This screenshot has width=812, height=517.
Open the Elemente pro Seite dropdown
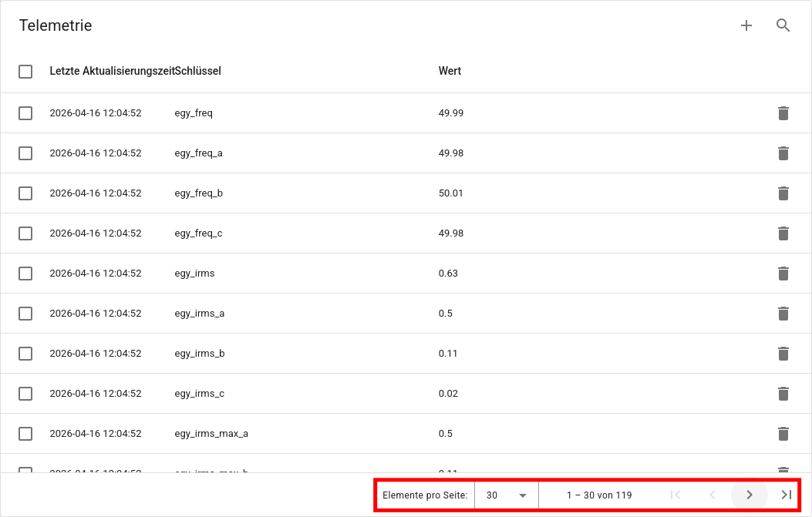pyautogui.click(x=506, y=495)
